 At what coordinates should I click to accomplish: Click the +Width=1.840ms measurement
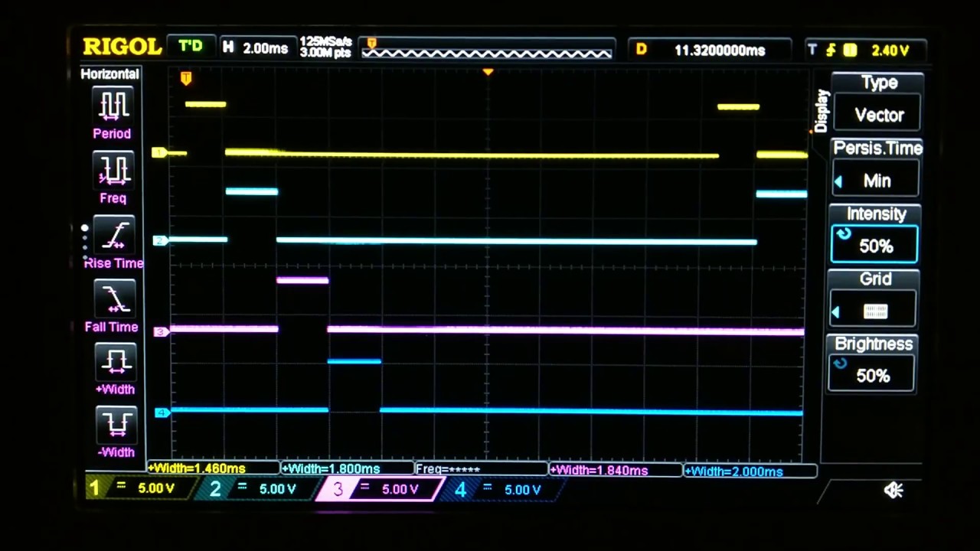point(616,470)
